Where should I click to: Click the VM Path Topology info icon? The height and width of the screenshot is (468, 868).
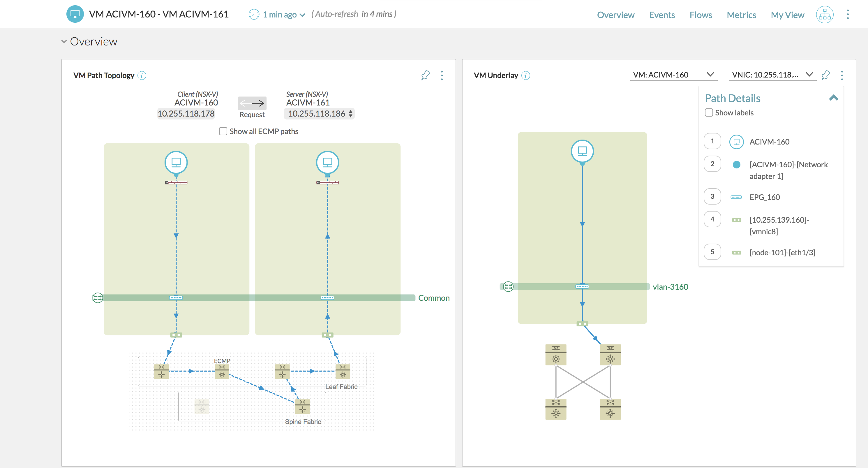143,75
